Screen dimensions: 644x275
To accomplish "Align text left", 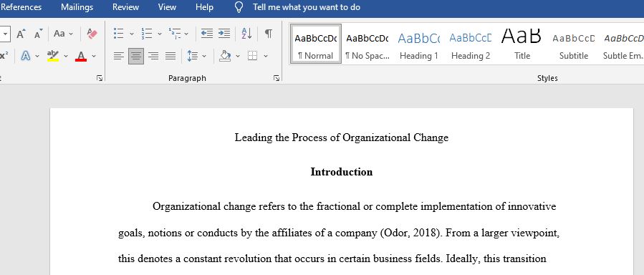I will tap(119, 56).
